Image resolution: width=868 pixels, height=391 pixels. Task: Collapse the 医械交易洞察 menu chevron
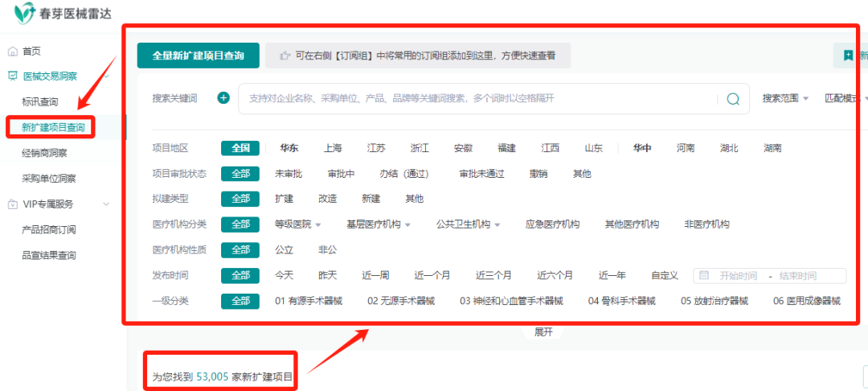click(107, 76)
